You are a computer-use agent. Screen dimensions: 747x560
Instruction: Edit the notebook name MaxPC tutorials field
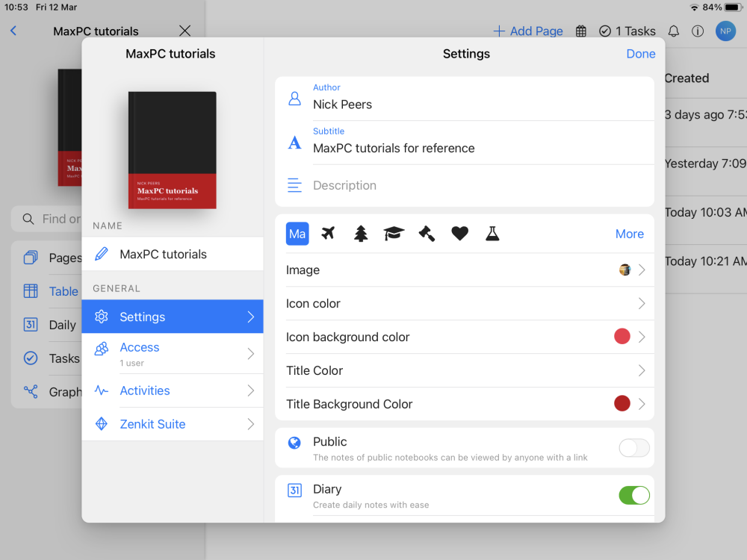tap(173, 254)
